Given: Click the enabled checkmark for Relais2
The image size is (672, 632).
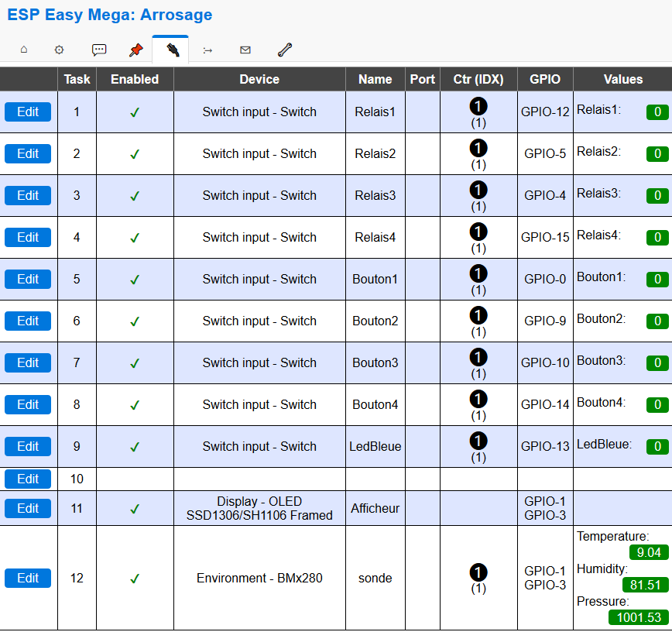Looking at the screenshot, I should (x=135, y=154).
